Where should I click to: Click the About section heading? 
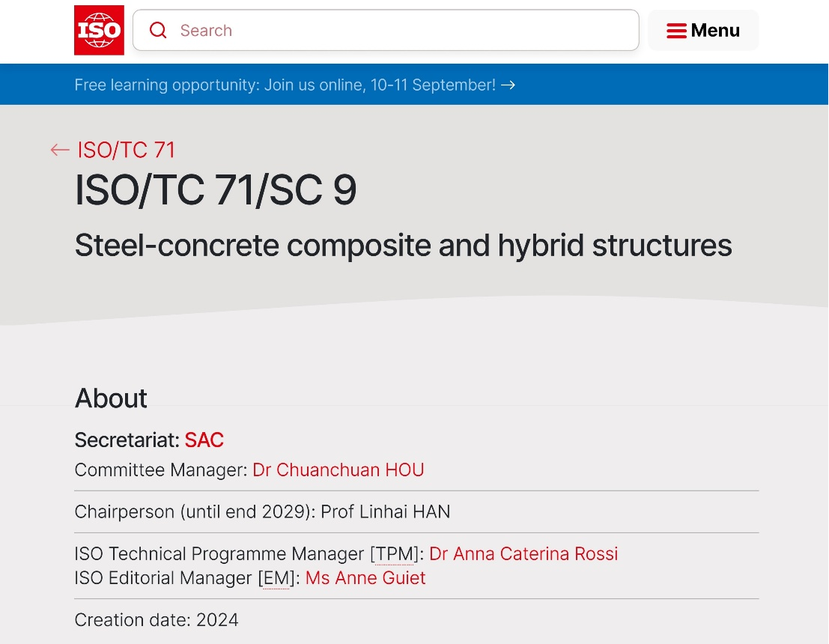click(x=111, y=398)
